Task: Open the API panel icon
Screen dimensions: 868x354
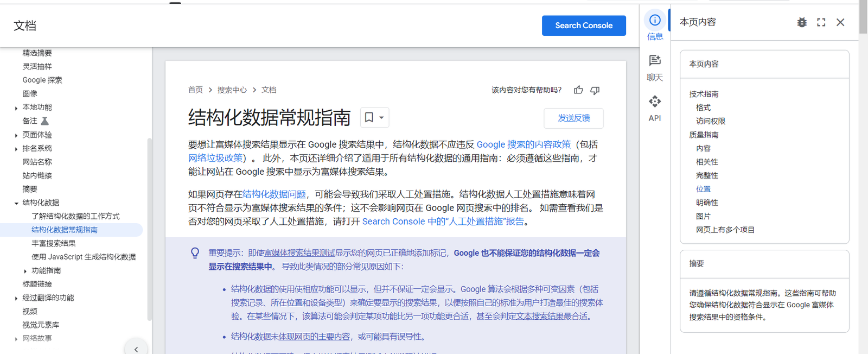Action: click(x=655, y=102)
